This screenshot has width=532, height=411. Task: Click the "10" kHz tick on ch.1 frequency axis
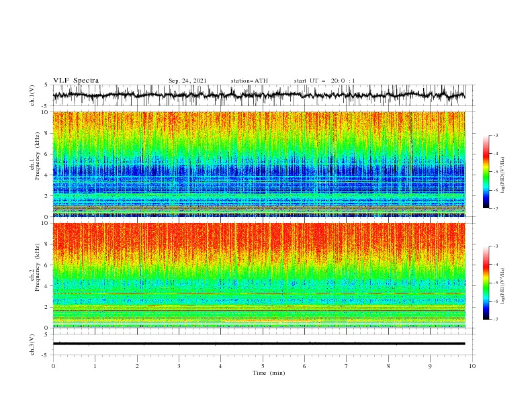point(46,112)
